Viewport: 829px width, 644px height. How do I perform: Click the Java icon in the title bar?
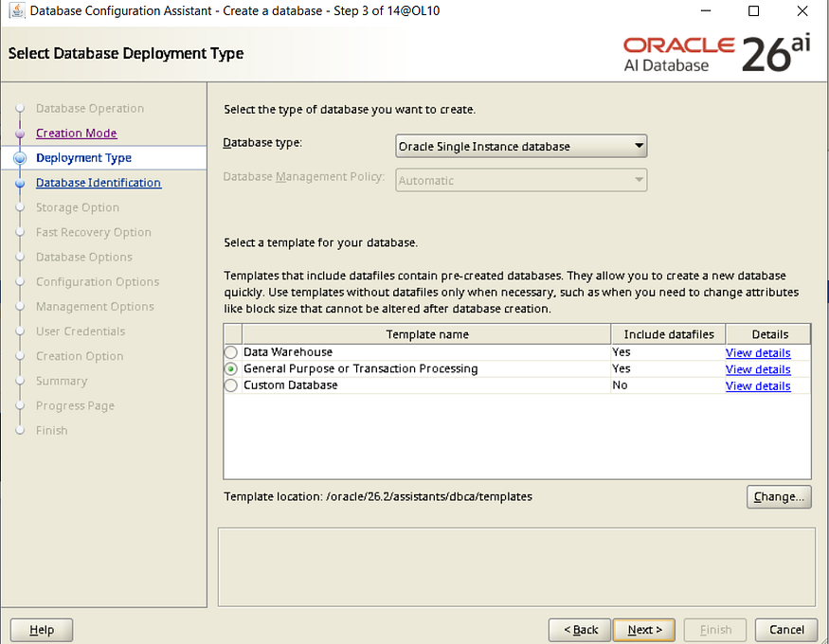17,10
